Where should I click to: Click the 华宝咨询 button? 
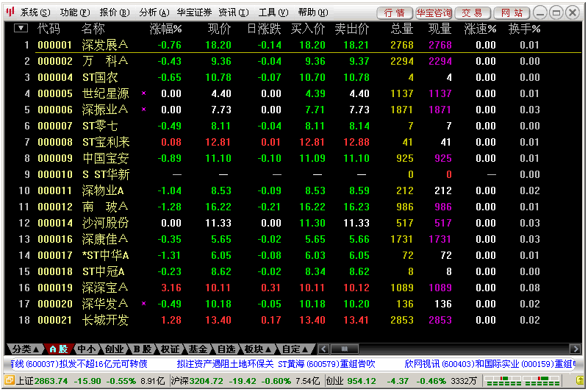(434, 13)
